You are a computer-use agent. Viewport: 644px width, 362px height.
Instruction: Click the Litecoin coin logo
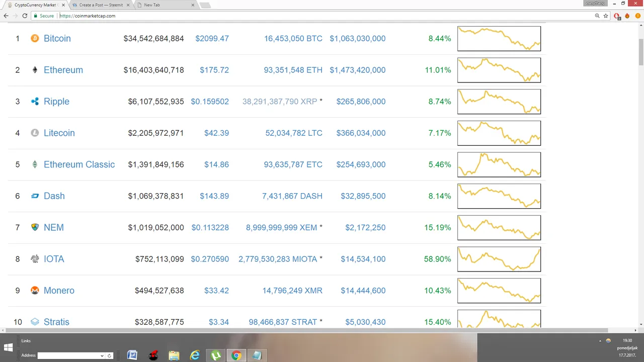35,133
